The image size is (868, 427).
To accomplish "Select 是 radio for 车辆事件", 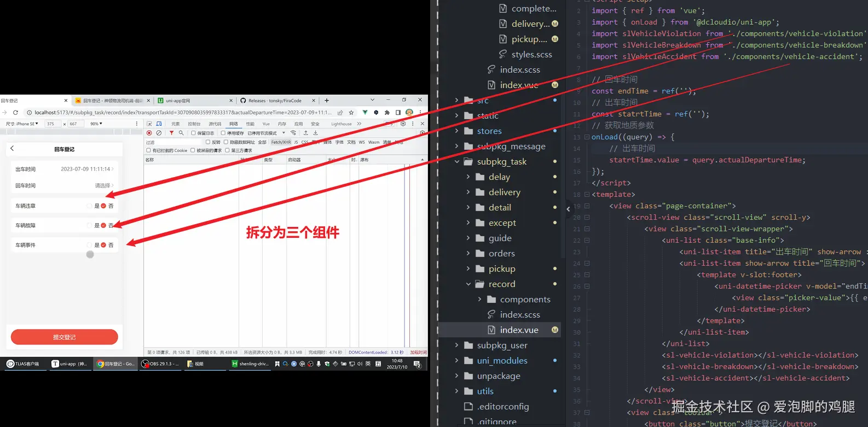I will 90,245.
